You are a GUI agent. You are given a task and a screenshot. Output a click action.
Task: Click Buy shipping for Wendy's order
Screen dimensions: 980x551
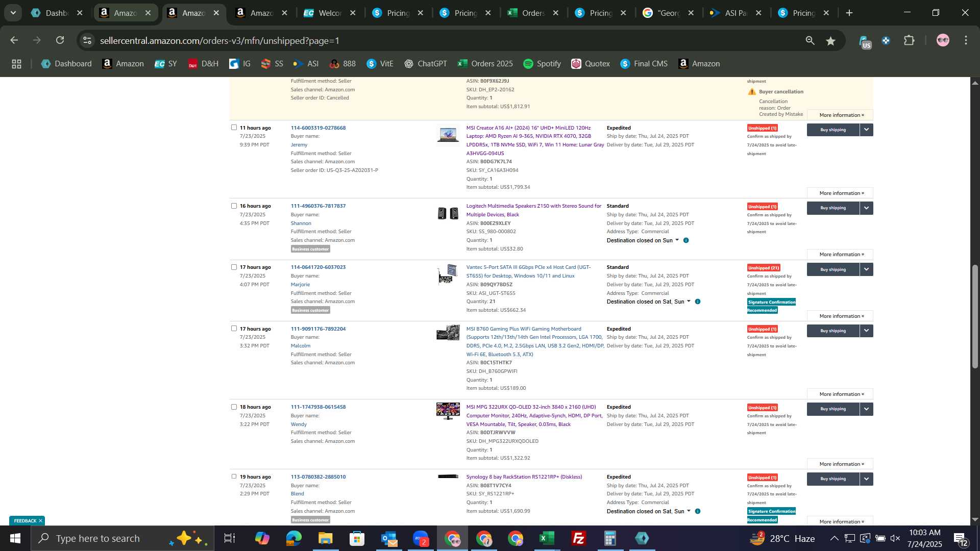[832, 409]
